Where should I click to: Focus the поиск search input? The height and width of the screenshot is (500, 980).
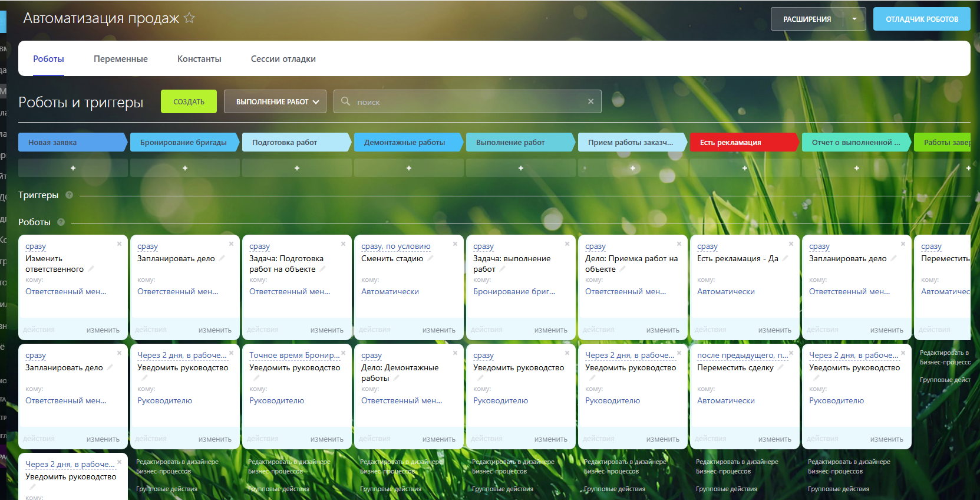(468, 101)
